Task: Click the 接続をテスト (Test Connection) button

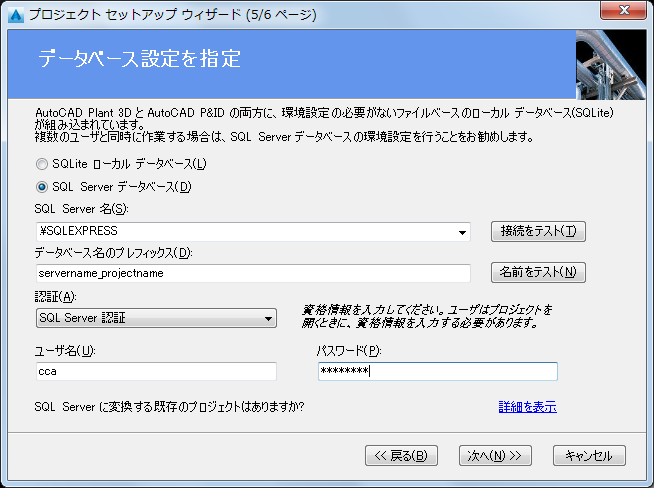Action: 538,231
